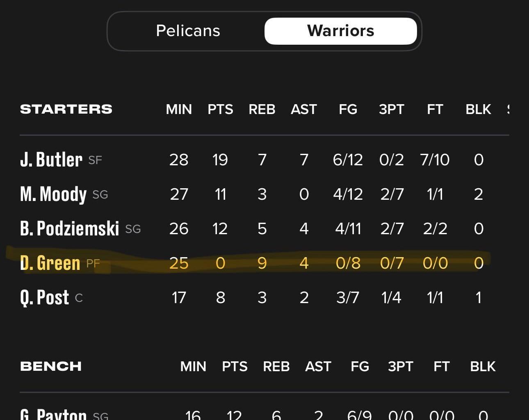Image resolution: width=529 pixels, height=420 pixels.
Task: Select highlighted D. Green player name
Action: [50, 263]
